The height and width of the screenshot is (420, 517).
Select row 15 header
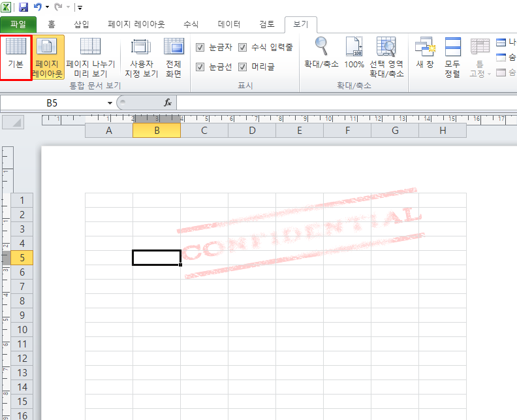pos(22,402)
